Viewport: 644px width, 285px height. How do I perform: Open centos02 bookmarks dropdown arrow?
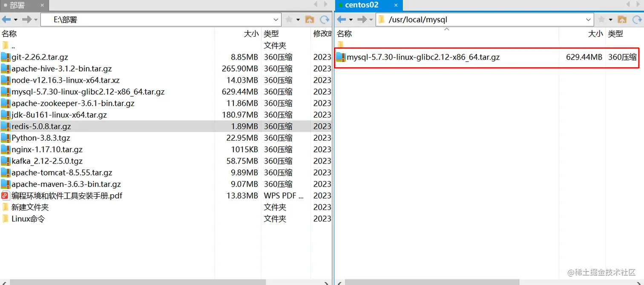[x=611, y=20]
